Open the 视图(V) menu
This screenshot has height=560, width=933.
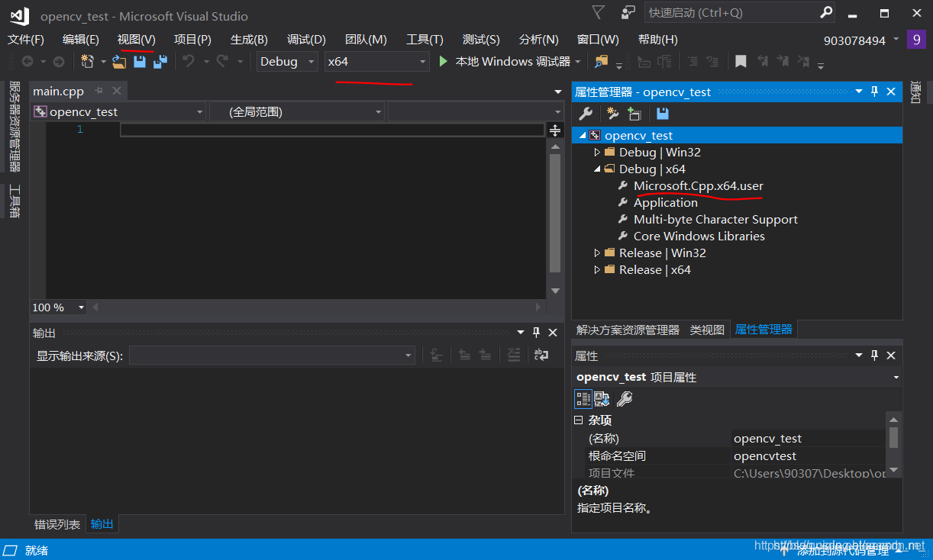(136, 40)
